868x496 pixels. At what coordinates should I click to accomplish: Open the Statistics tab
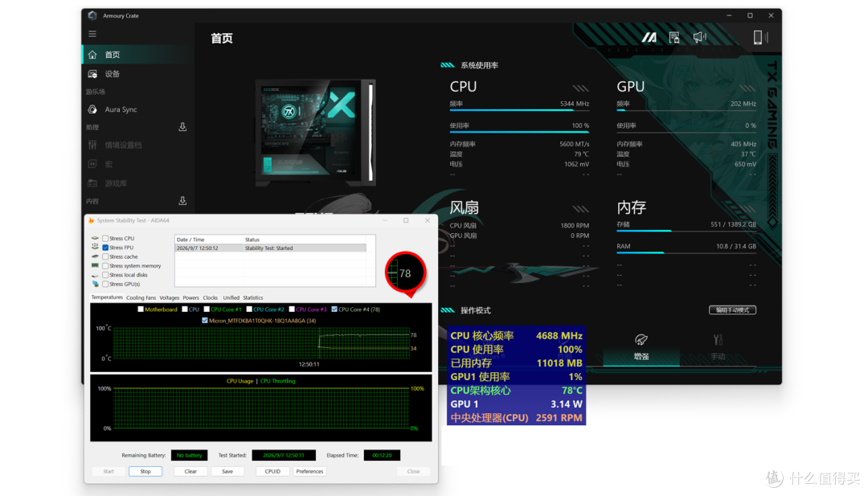(x=253, y=297)
